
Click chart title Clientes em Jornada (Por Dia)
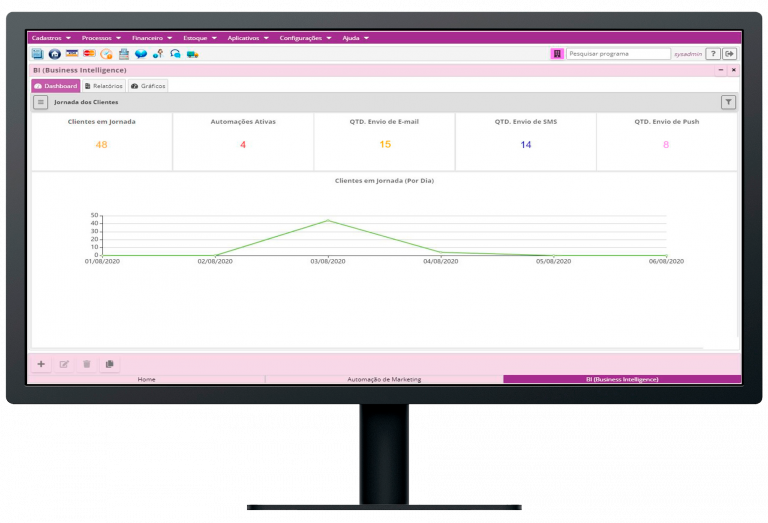click(x=384, y=181)
